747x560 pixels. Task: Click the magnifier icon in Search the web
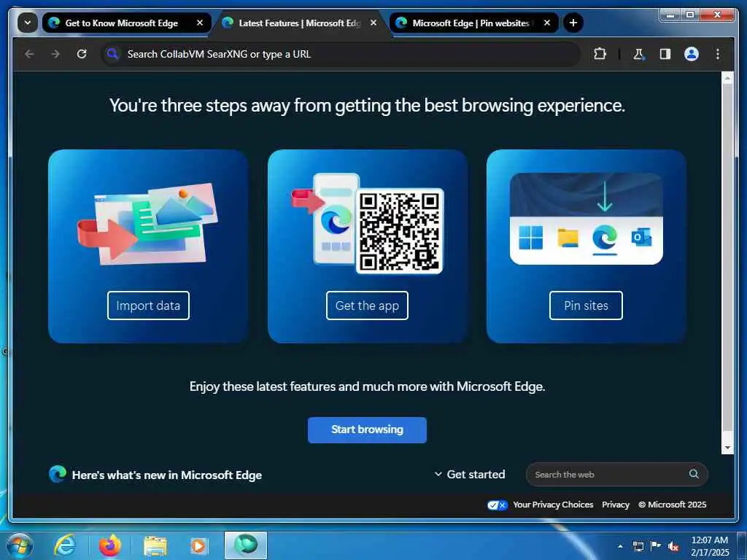coord(694,474)
